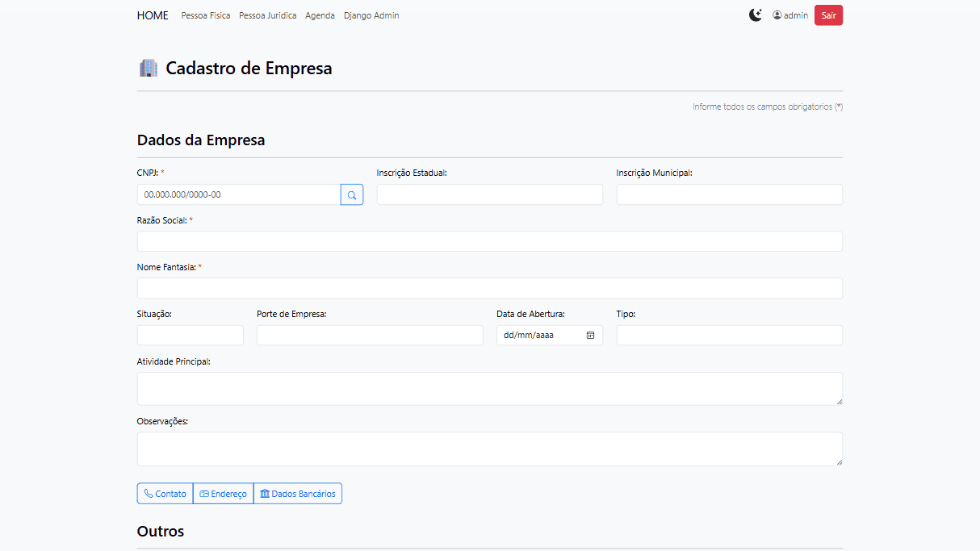Click the Porte de Empresa field
This screenshot has width=980, height=551.
370,336
